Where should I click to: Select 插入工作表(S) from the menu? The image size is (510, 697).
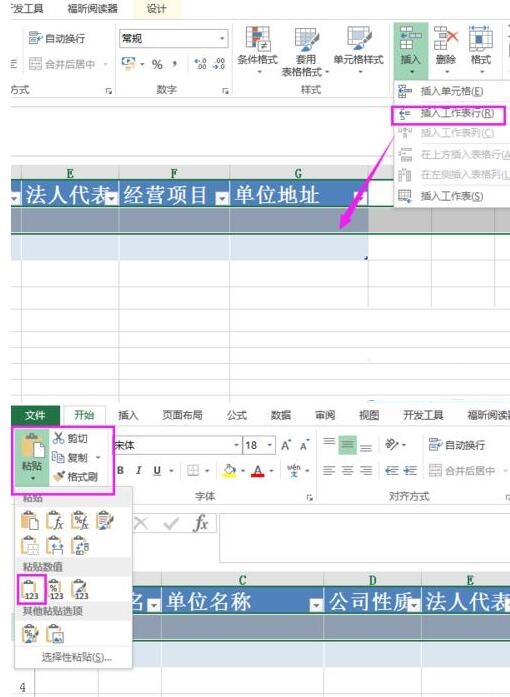pyautogui.click(x=452, y=196)
